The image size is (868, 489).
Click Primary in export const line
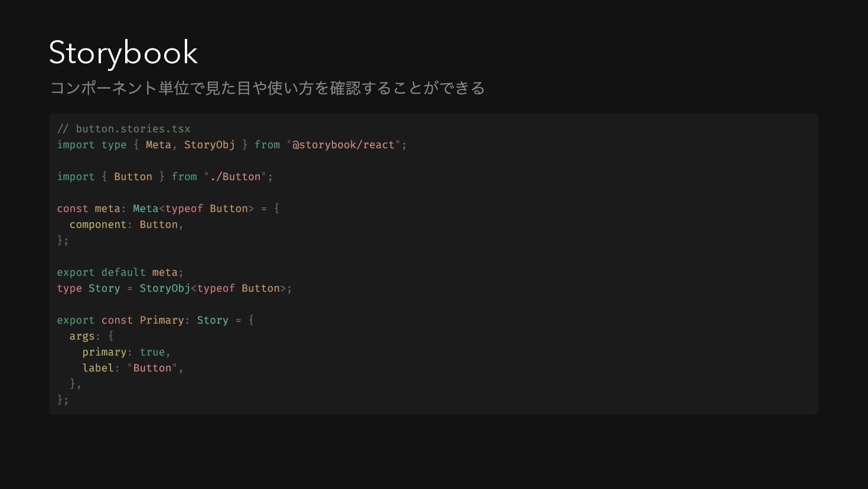pyautogui.click(x=162, y=320)
